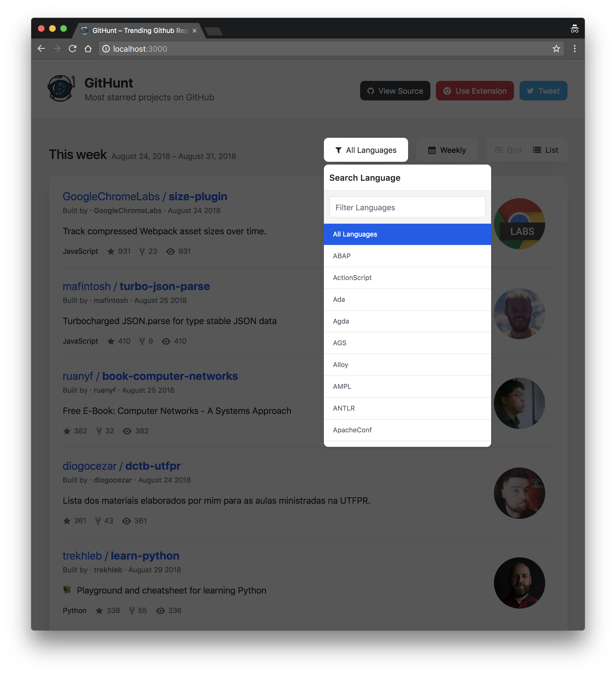The height and width of the screenshot is (675, 616).
Task: Open GoogleChromeLabs/size-plugin repository link
Action: 144,196
